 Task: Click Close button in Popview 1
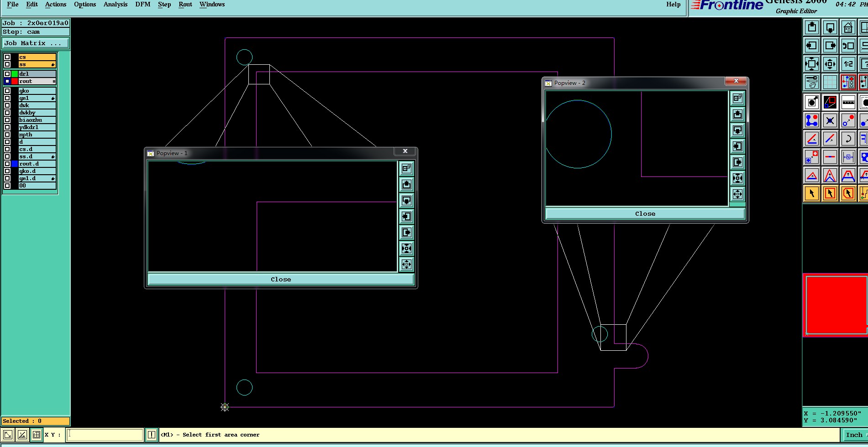pyautogui.click(x=281, y=279)
